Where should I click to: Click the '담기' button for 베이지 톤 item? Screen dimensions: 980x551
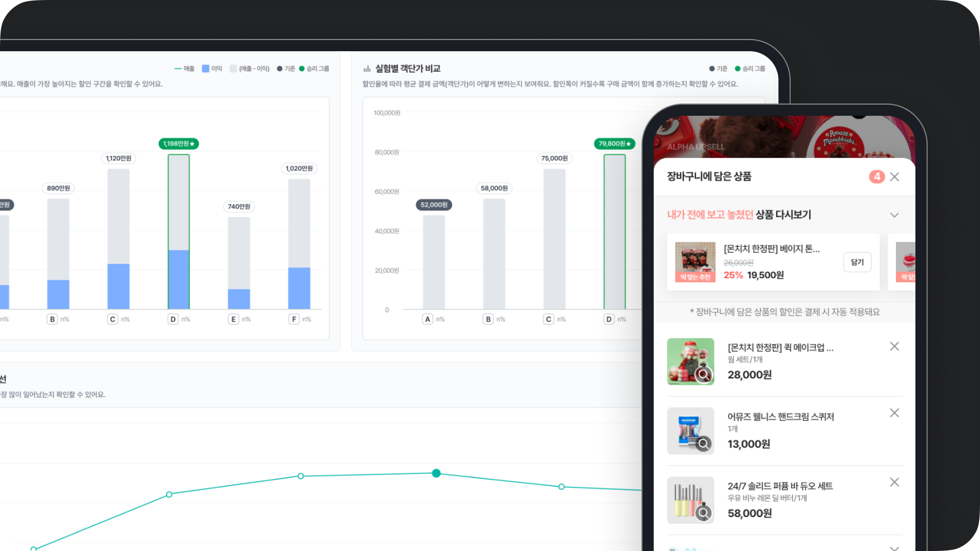(x=857, y=262)
